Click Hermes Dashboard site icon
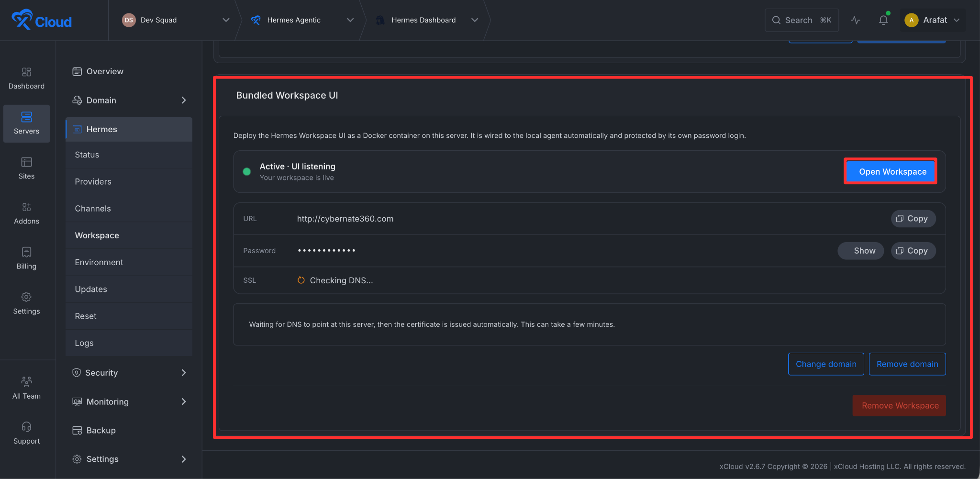 pyautogui.click(x=380, y=20)
